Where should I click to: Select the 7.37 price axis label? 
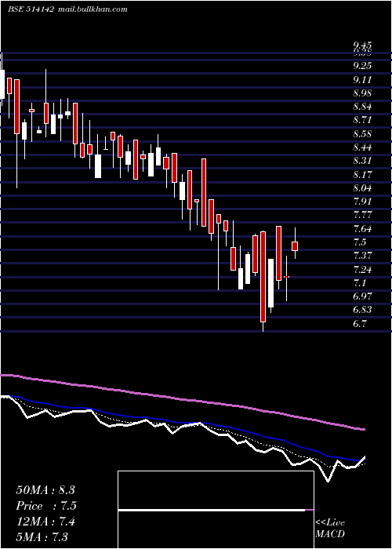362,256
